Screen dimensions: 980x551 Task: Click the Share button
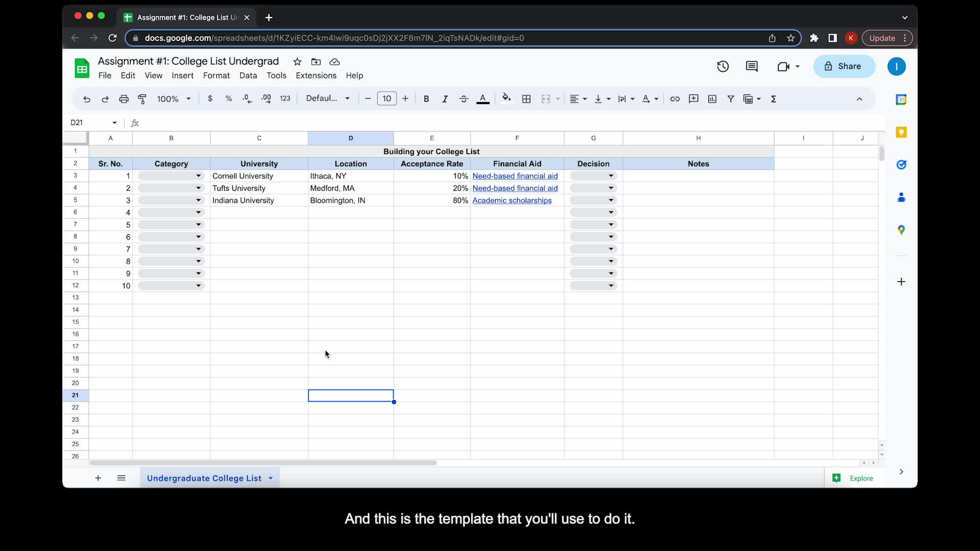click(844, 66)
